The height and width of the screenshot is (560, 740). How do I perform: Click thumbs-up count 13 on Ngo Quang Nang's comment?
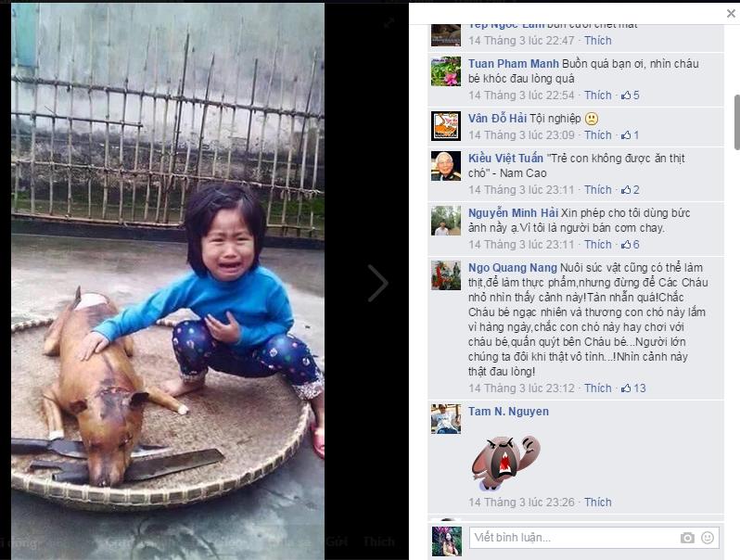[633, 388]
